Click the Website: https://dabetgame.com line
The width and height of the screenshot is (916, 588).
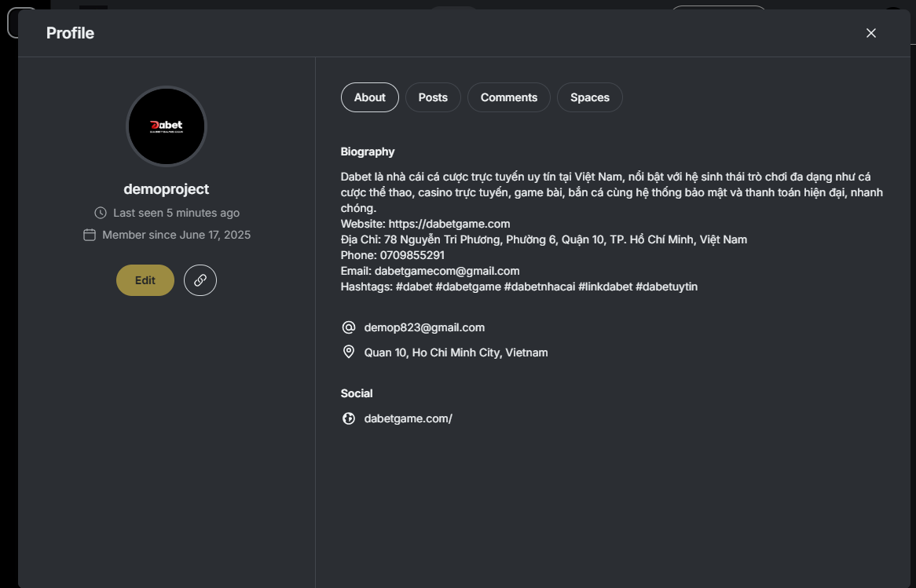[425, 224]
